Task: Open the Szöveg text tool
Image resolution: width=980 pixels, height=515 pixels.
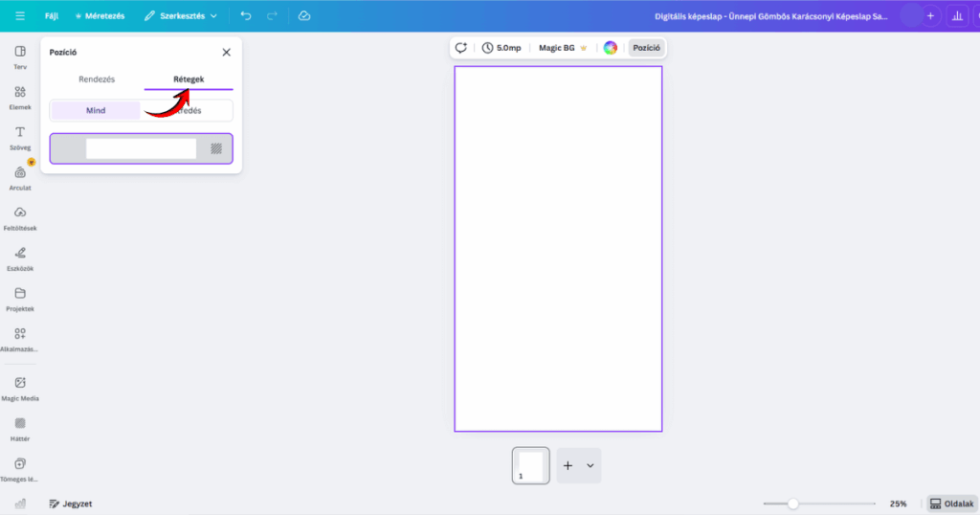Action: tap(20, 137)
